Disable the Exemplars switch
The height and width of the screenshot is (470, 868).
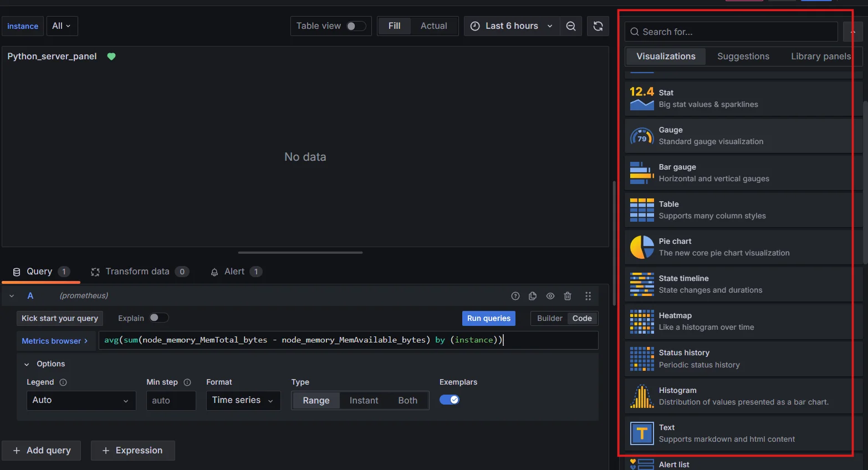pos(450,400)
